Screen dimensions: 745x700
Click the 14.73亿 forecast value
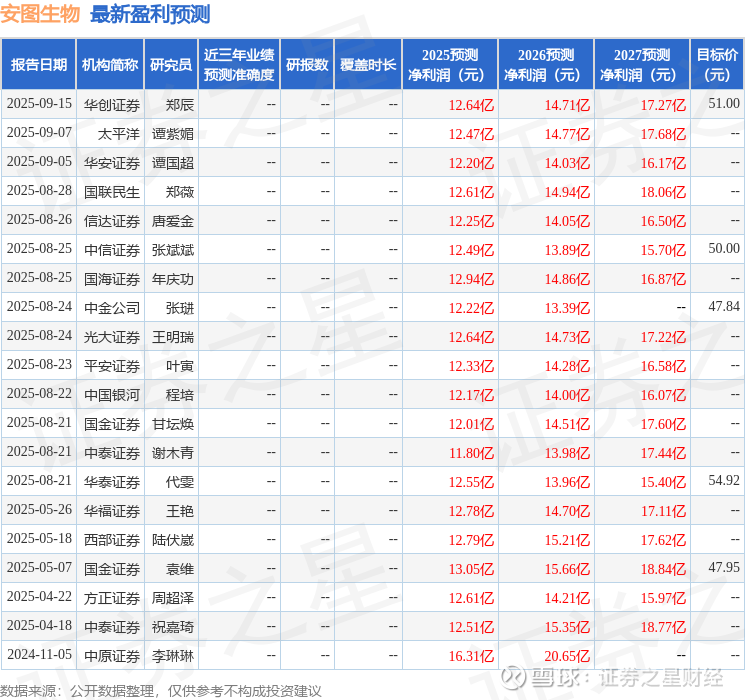(567, 337)
